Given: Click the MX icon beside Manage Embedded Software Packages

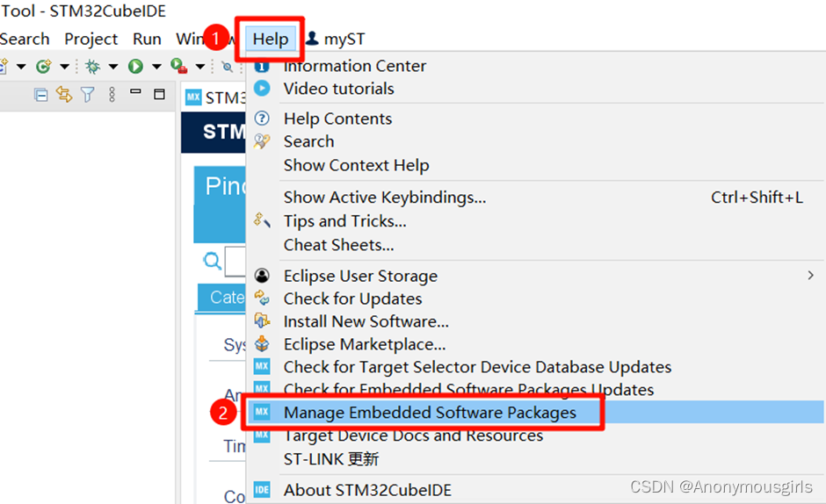Looking at the screenshot, I should coord(262,411).
